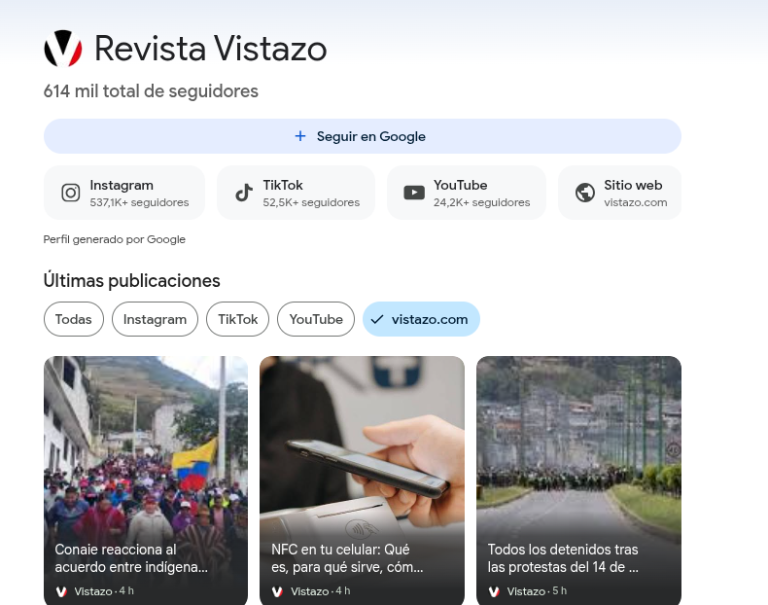Click the plus icon in Seguir en Google
The height and width of the screenshot is (605, 768).
(x=300, y=136)
